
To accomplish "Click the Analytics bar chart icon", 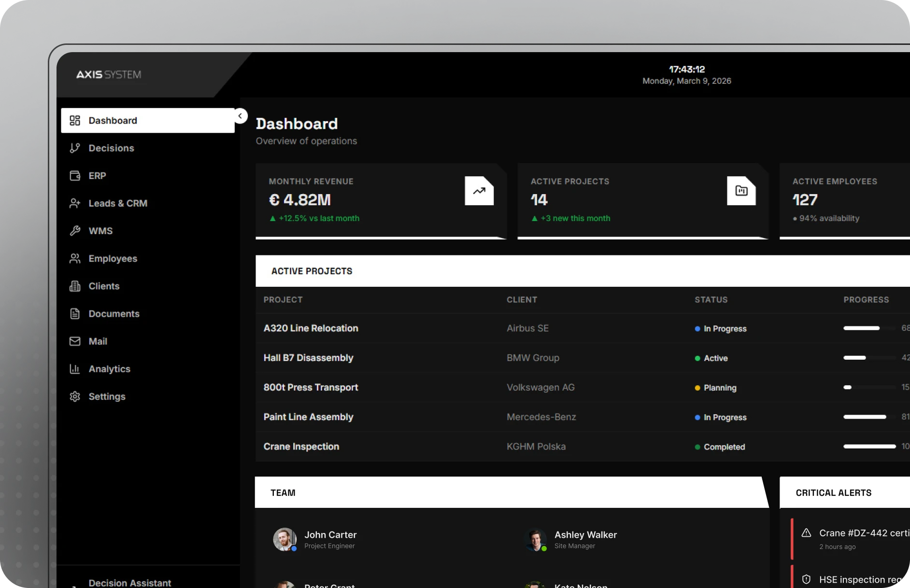I will (74, 369).
